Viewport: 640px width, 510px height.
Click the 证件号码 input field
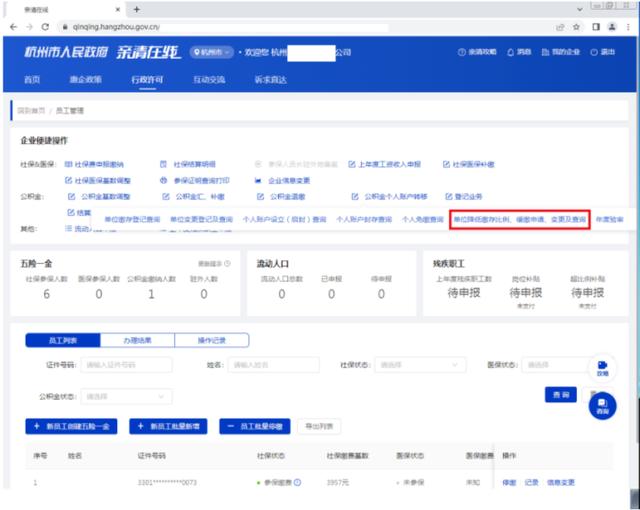pos(127,365)
